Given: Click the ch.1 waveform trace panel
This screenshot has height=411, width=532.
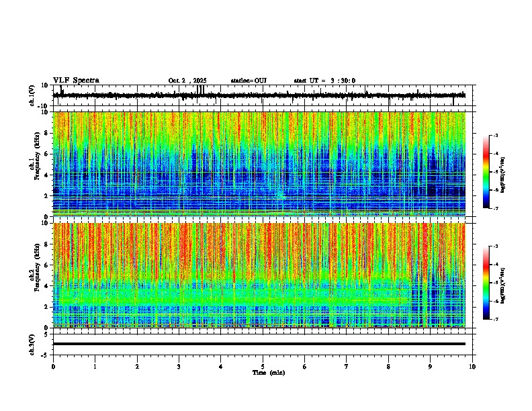Looking at the screenshot, I should [x=264, y=95].
